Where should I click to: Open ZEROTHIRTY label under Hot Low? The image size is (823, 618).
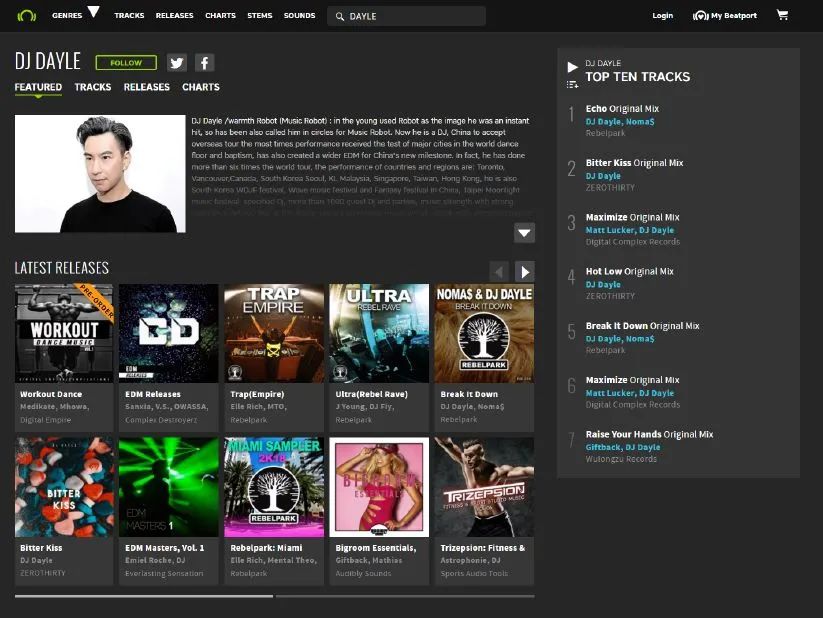pos(610,296)
